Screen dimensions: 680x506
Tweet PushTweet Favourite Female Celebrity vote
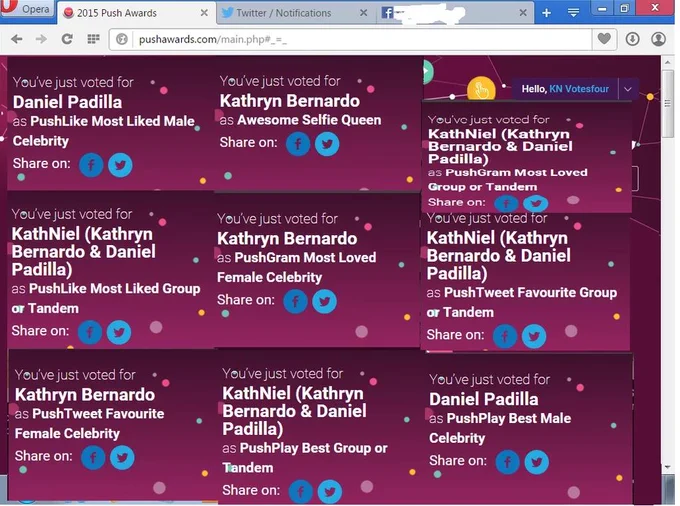tap(122, 457)
